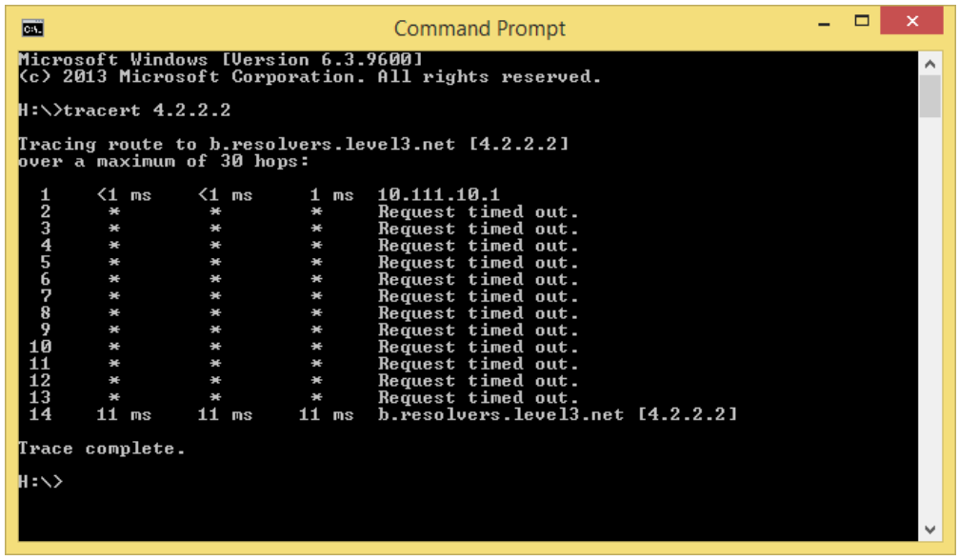Click the Trace complete message
The height and width of the screenshot is (560, 959).
(102, 449)
